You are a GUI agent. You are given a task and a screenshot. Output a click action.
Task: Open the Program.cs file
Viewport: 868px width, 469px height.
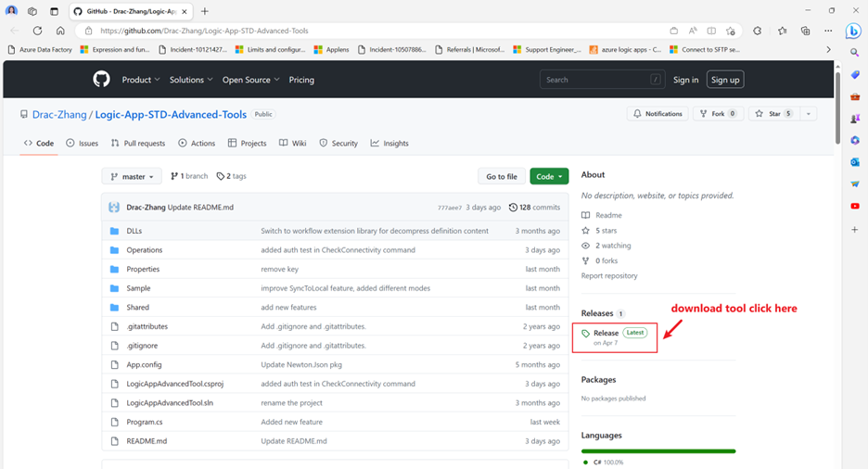tap(144, 422)
